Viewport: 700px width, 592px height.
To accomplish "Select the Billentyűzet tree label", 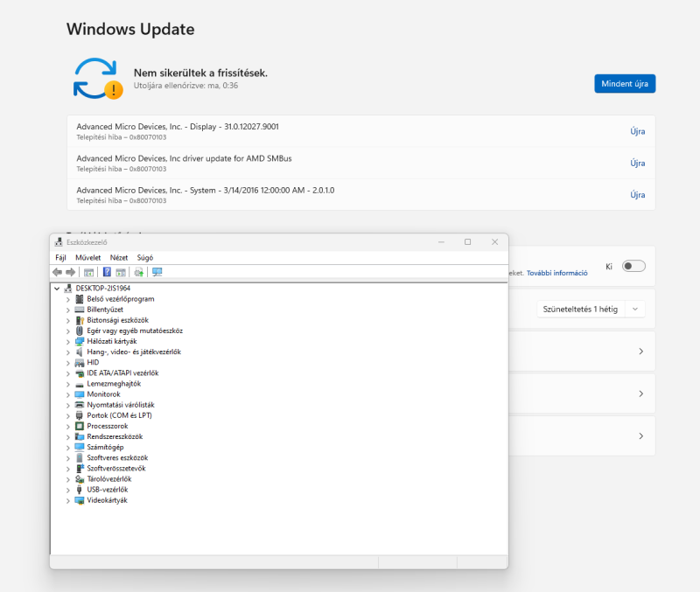I will click(x=105, y=310).
